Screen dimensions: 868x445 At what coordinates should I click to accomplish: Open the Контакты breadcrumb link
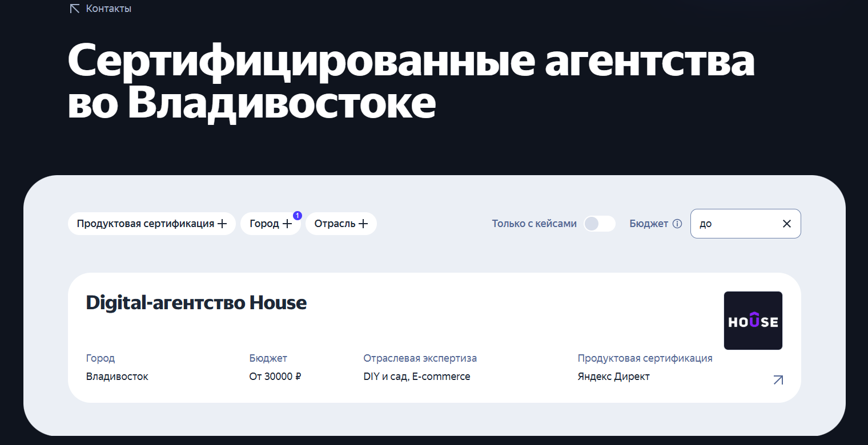point(108,9)
